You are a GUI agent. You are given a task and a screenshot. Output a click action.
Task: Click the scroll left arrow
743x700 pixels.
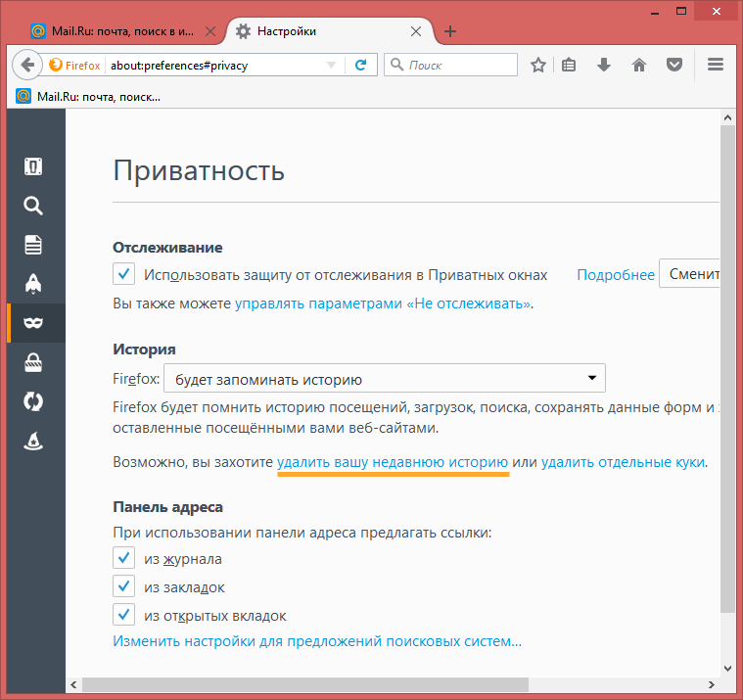[x=73, y=684]
